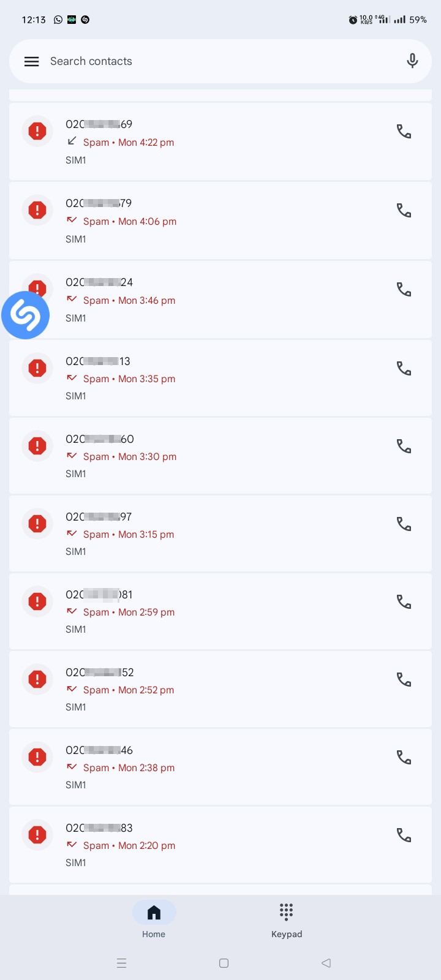Tap call icon on Mon 2:52 pm entry
Screen dimensions: 441x980
pos(404,679)
